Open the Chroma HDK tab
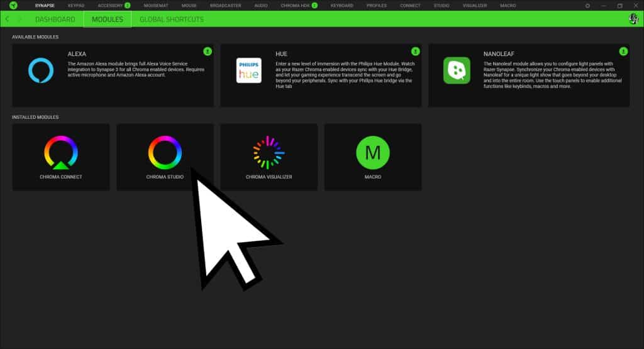This screenshot has width=644, height=349. 296,6
